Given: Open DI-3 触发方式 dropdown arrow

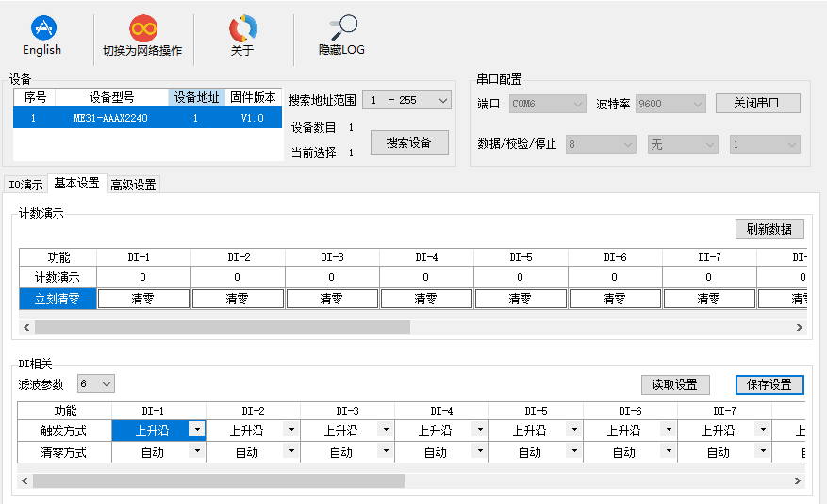Looking at the screenshot, I should click(x=386, y=430).
